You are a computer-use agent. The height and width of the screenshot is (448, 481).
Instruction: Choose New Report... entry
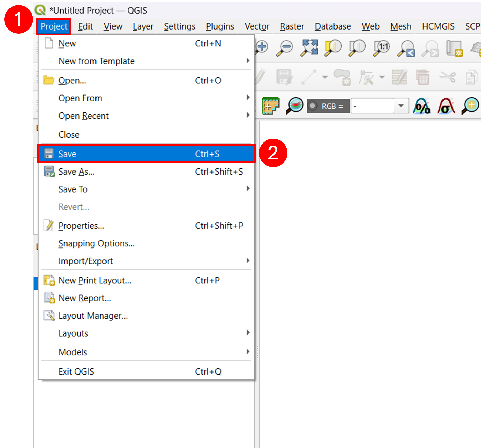146,298
